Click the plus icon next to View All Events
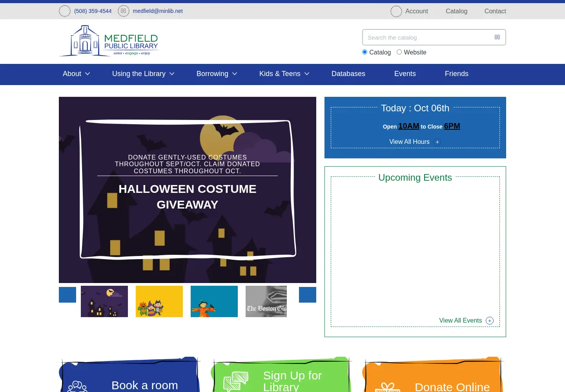565x392 pixels. [x=490, y=321]
